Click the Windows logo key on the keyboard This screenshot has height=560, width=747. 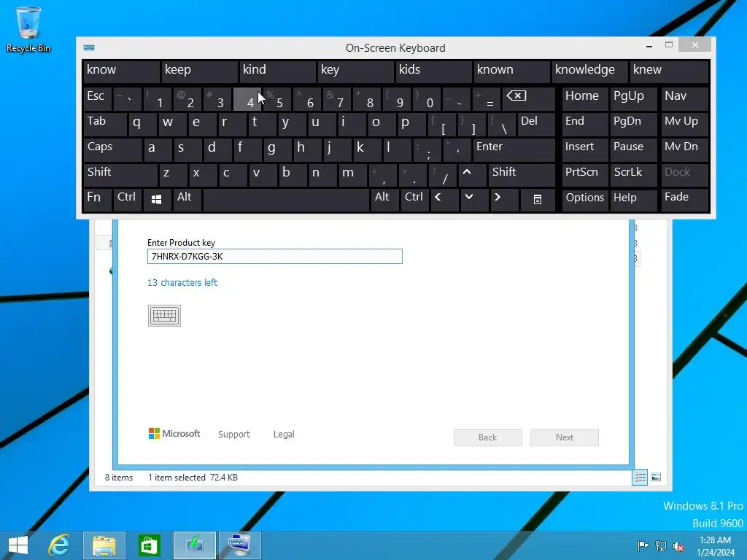156,200
